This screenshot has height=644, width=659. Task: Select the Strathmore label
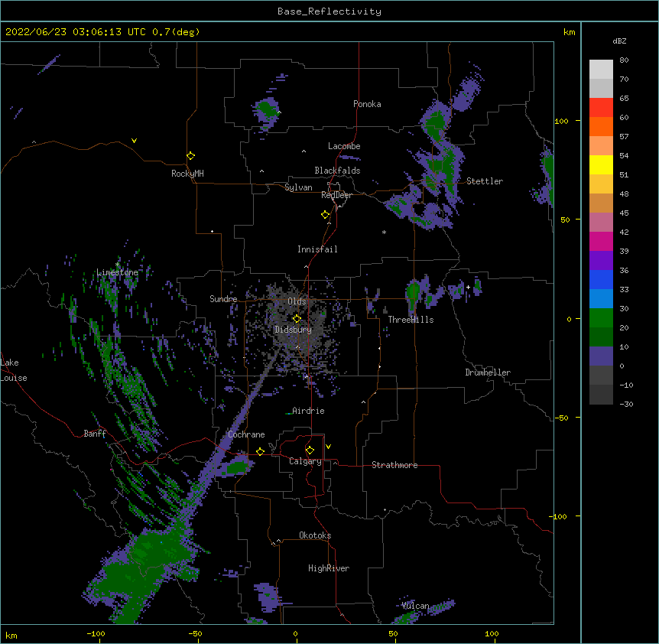pyautogui.click(x=394, y=465)
